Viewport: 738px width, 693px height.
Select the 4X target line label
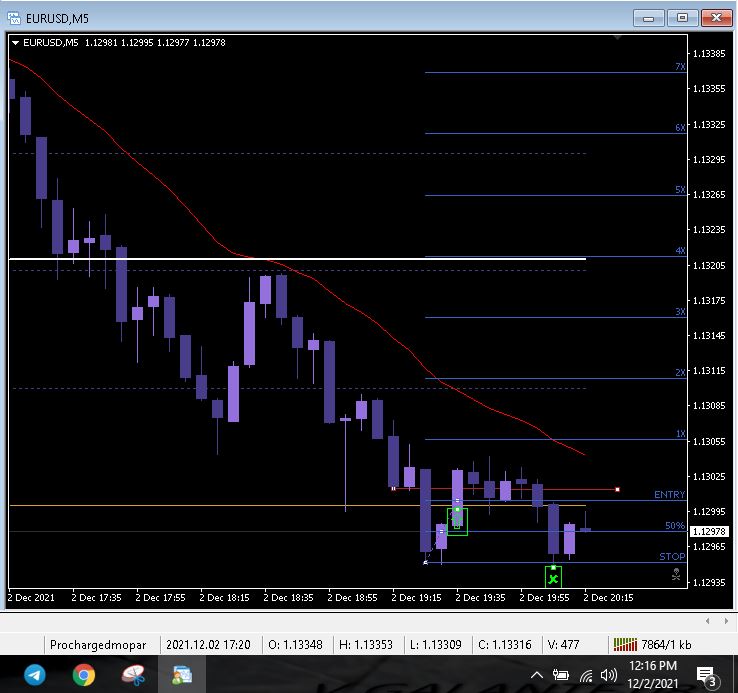point(680,250)
